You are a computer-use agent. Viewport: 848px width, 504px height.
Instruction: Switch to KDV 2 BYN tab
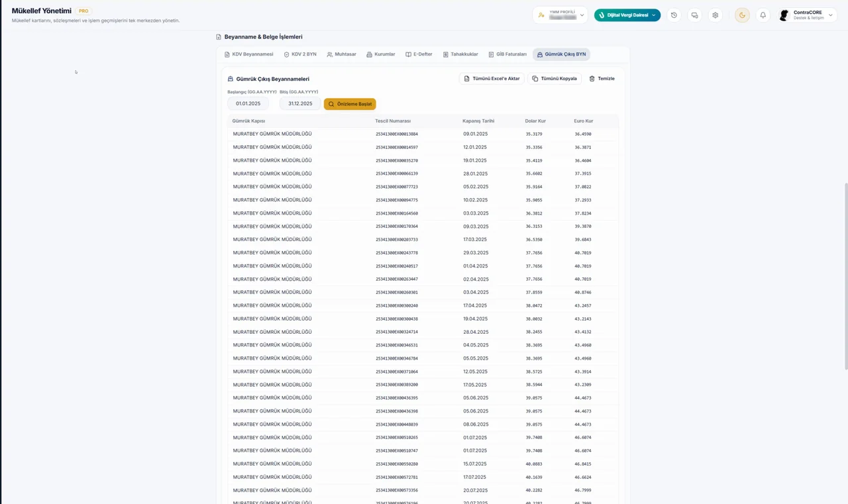[300, 54]
